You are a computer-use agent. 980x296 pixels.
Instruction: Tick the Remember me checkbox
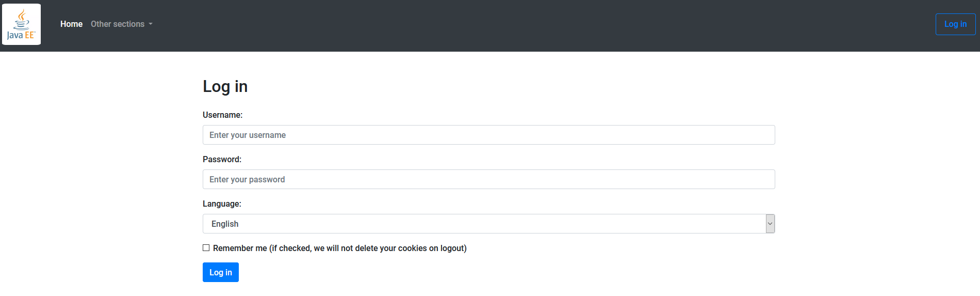(x=206, y=248)
